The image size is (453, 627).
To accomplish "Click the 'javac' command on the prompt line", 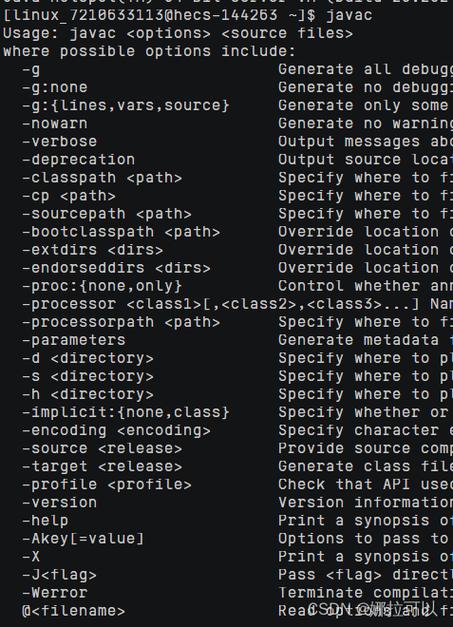I will click(x=349, y=15).
